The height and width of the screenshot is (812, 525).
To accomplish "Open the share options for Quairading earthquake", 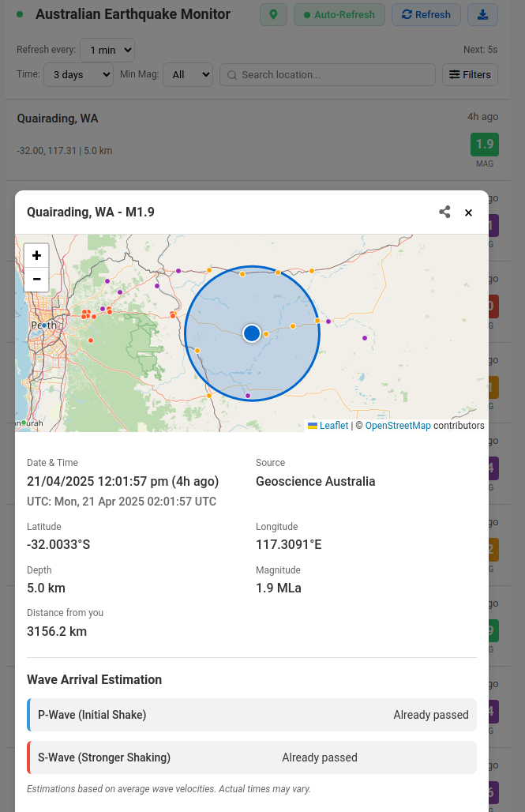I will [x=444, y=212].
